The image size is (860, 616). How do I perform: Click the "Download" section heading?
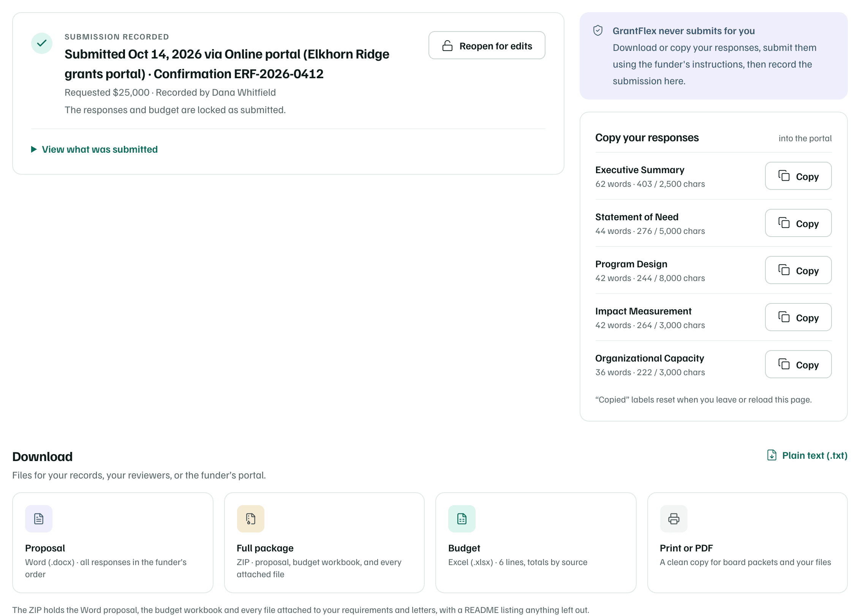coord(42,456)
